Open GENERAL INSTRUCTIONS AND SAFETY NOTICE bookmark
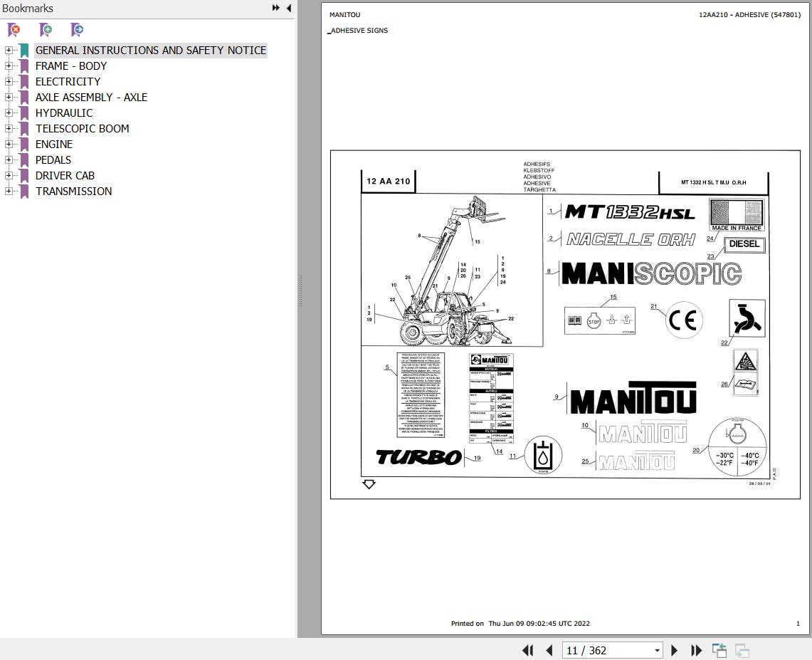The image size is (812, 660). 151,51
